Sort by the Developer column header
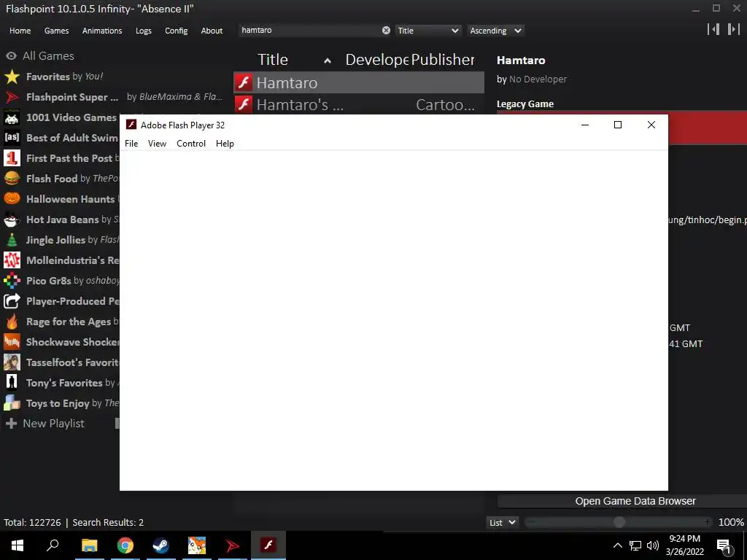 [376, 60]
